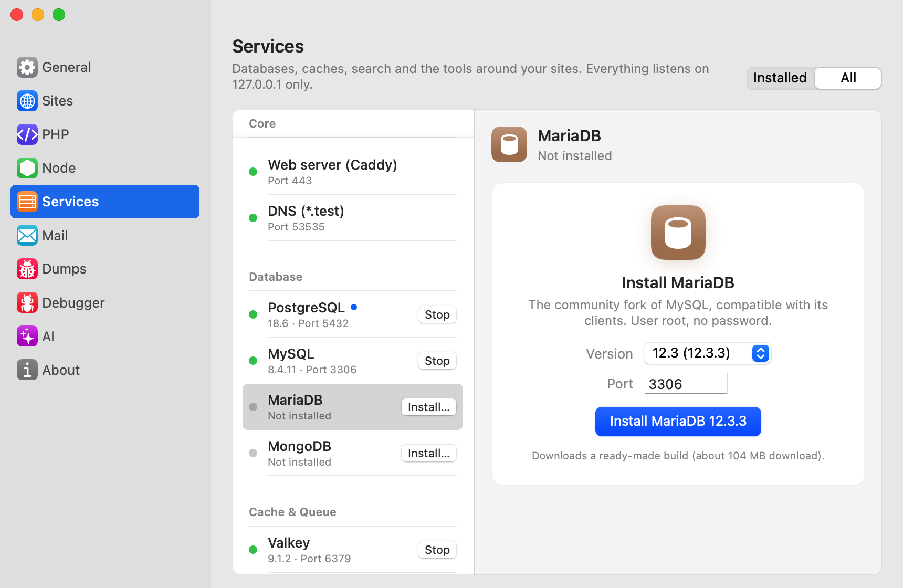Screen dimensions: 903x588
Task: Go to the About section label
Action: point(61,370)
